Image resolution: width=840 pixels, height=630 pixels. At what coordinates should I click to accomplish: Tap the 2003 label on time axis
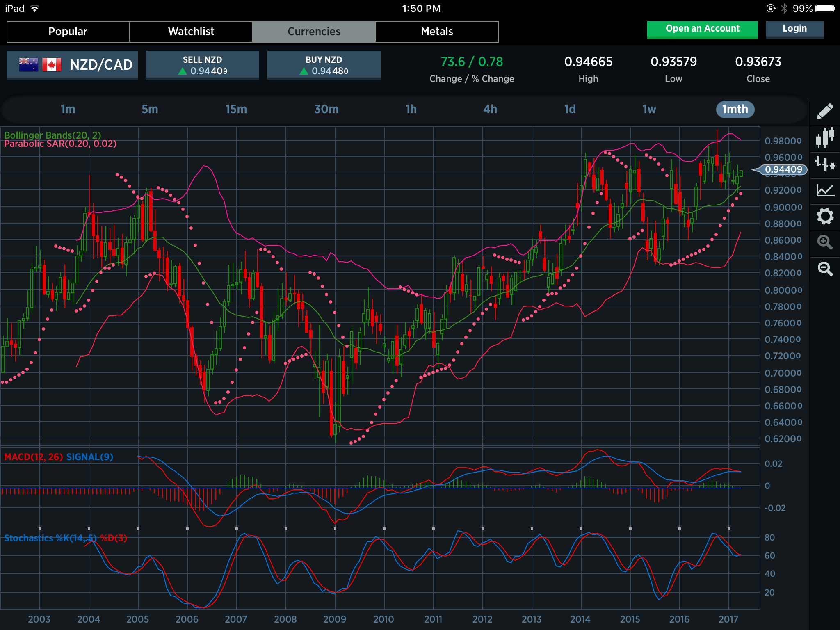pyautogui.click(x=39, y=619)
